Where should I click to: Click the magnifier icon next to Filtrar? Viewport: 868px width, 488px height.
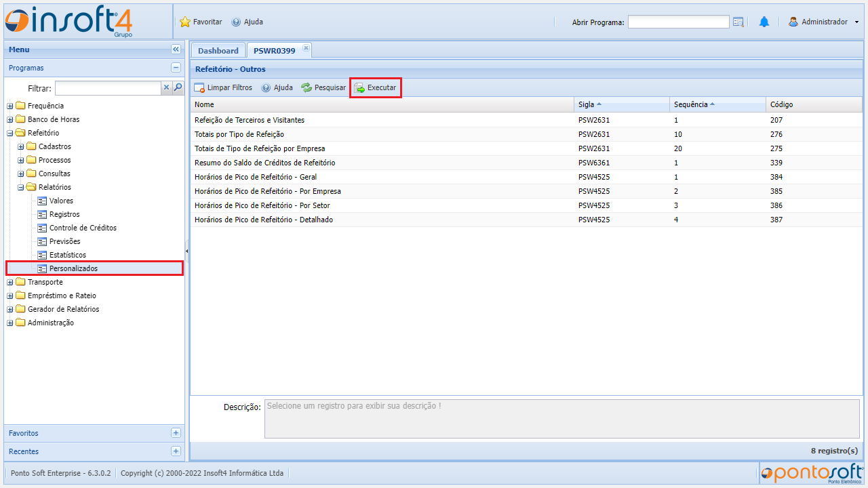coord(178,87)
